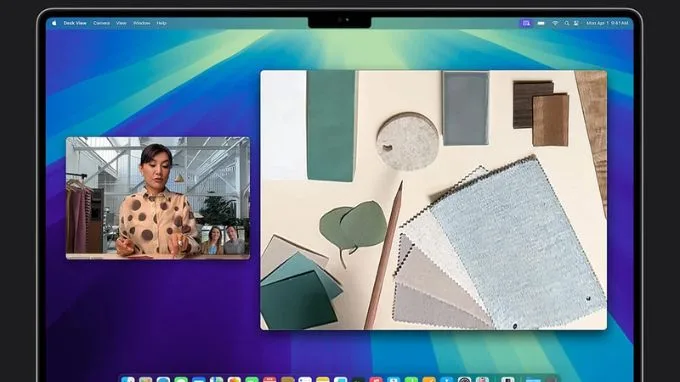The image size is (680, 382).
Task: Select the FaceTime call video window
Action: coord(158,198)
